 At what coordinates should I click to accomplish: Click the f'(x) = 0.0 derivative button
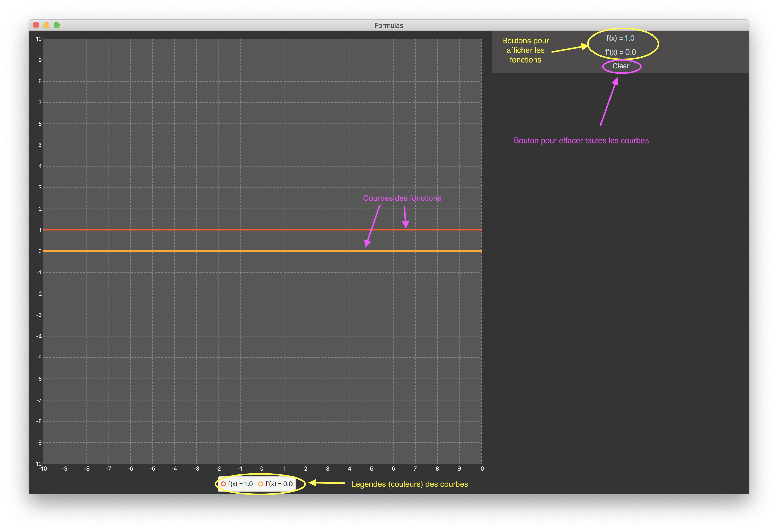click(x=620, y=52)
